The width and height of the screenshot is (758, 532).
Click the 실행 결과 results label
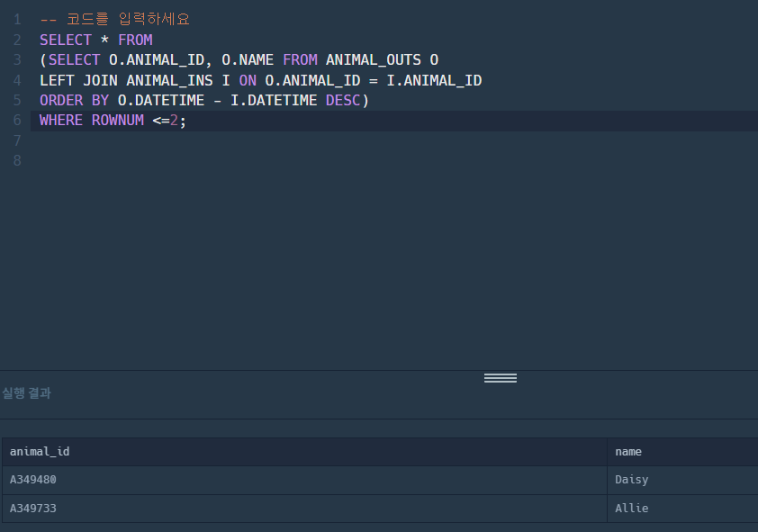pyautogui.click(x=27, y=392)
